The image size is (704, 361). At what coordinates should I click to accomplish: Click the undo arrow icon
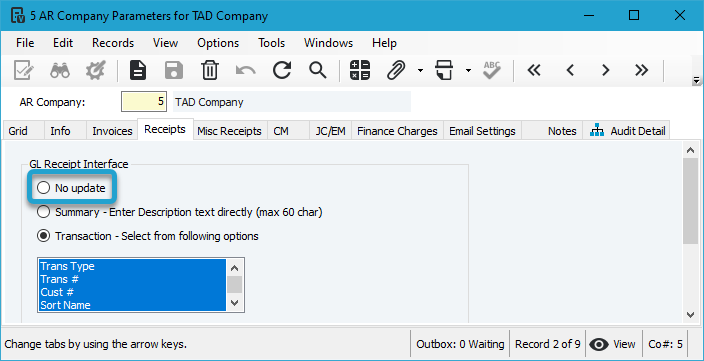pos(246,70)
